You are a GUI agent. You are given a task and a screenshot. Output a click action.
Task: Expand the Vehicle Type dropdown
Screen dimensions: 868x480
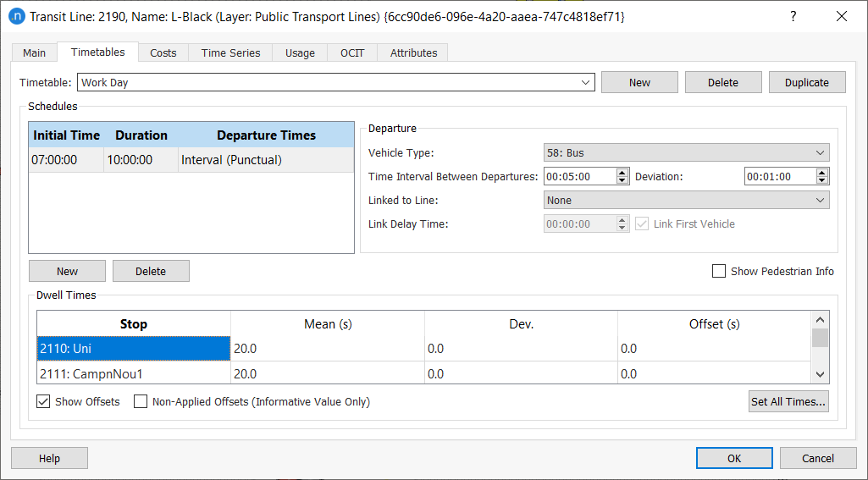coord(686,152)
